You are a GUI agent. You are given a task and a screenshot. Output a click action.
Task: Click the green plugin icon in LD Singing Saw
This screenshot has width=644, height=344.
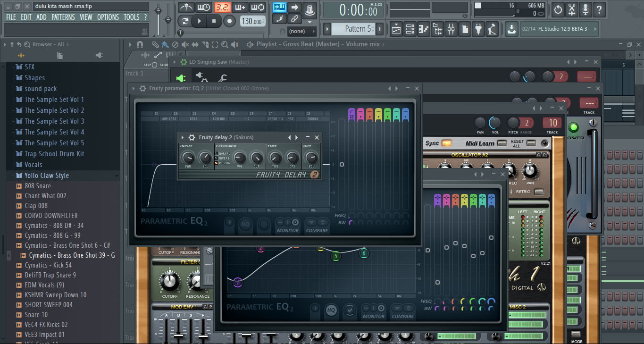click(181, 78)
